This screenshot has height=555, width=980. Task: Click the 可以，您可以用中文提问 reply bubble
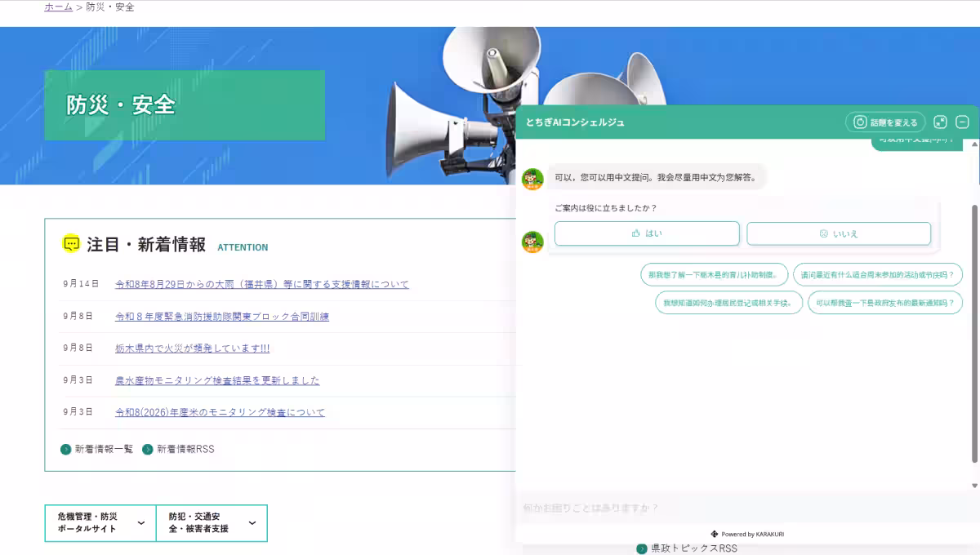coord(656,176)
